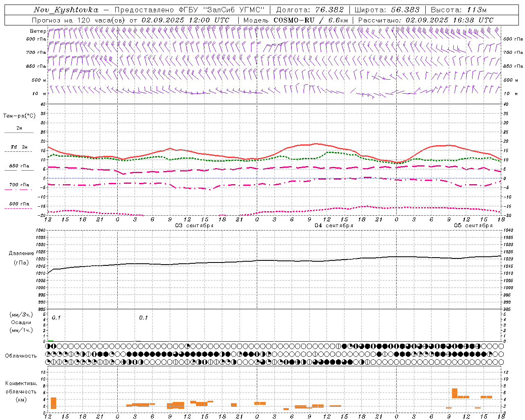The width and height of the screenshot is (525, 420).
Task: Click the "Рассчитано: 02.09.2025 16:38 UTC" text
Action: point(426,20)
